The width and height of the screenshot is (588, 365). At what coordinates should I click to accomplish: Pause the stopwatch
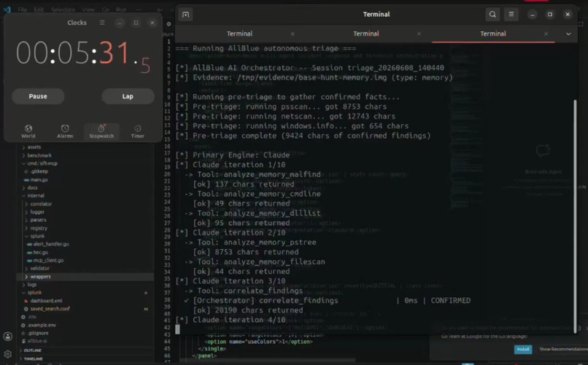tap(38, 96)
